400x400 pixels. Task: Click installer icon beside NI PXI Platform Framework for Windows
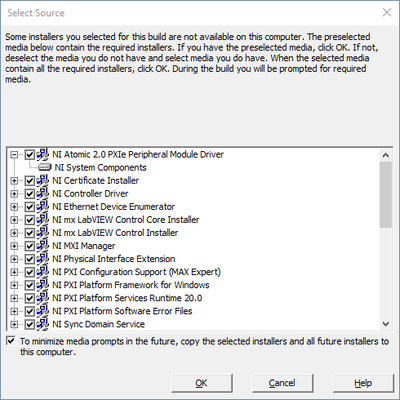click(x=43, y=285)
